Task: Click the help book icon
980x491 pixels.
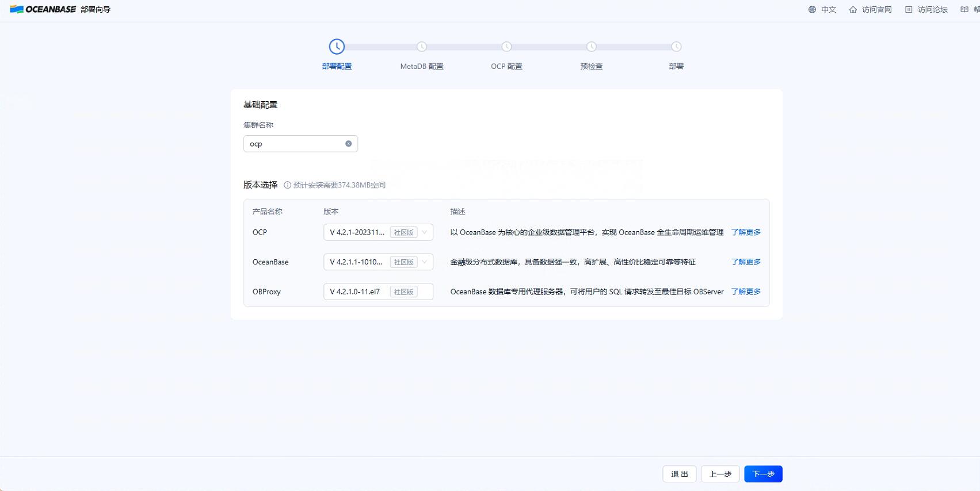Action: (964, 9)
